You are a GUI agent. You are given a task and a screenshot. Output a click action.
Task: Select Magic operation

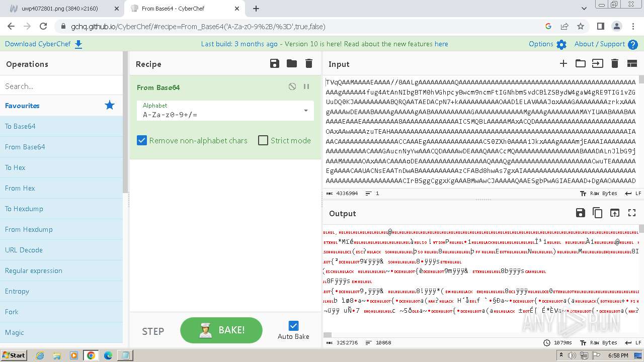click(61, 332)
